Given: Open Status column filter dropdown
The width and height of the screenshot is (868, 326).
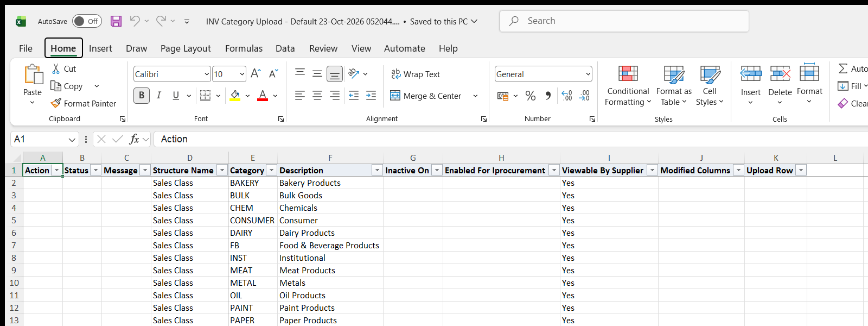Looking at the screenshot, I should (95, 170).
